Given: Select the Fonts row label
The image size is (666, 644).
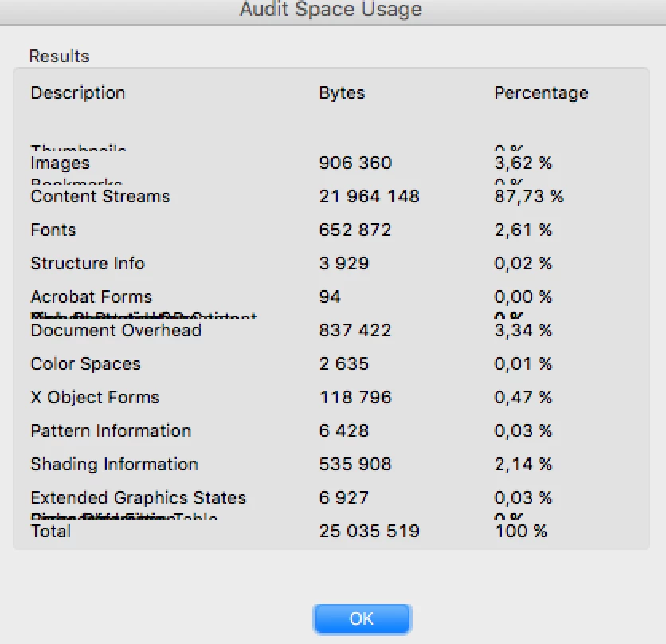Looking at the screenshot, I should point(53,230).
